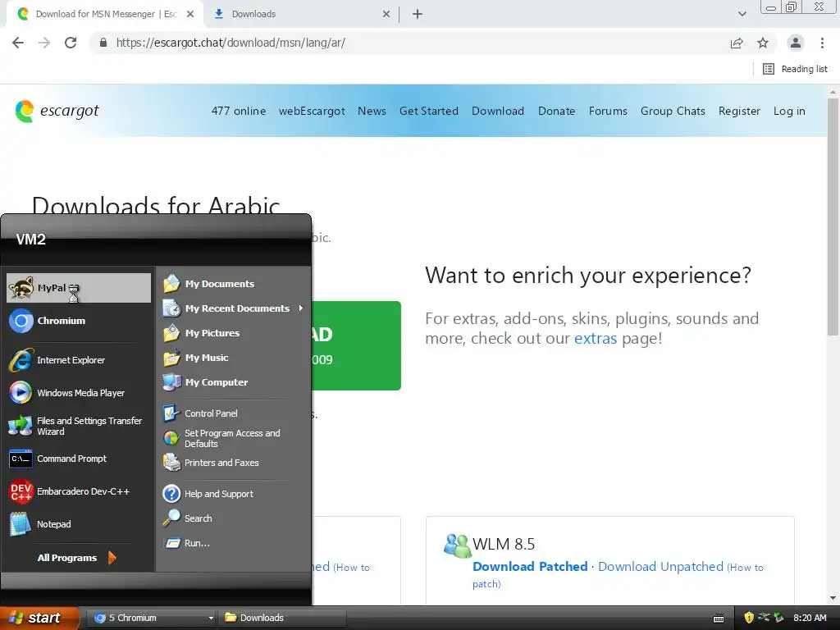Open Control Panel
The width and height of the screenshot is (840, 630).
233,413
